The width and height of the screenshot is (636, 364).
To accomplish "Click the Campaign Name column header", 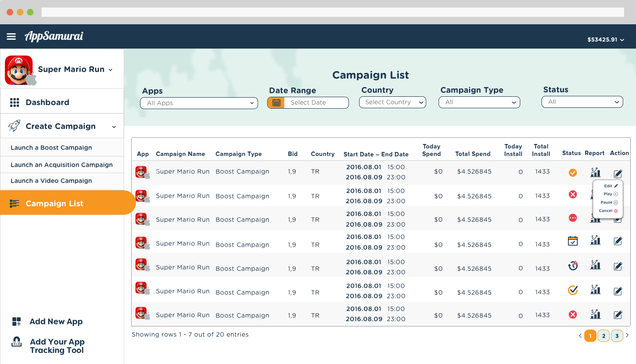I will pos(180,154).
